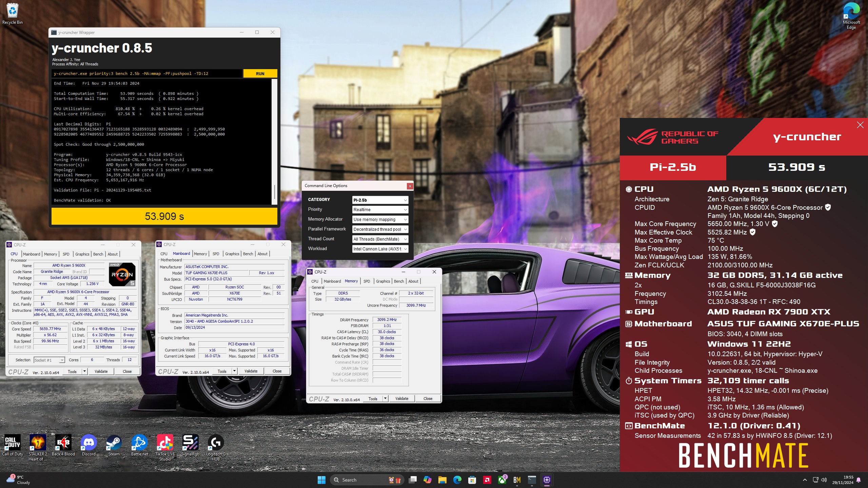
Task: Open TikTok LIVE Studio shortcut
Action: point(165,447)
